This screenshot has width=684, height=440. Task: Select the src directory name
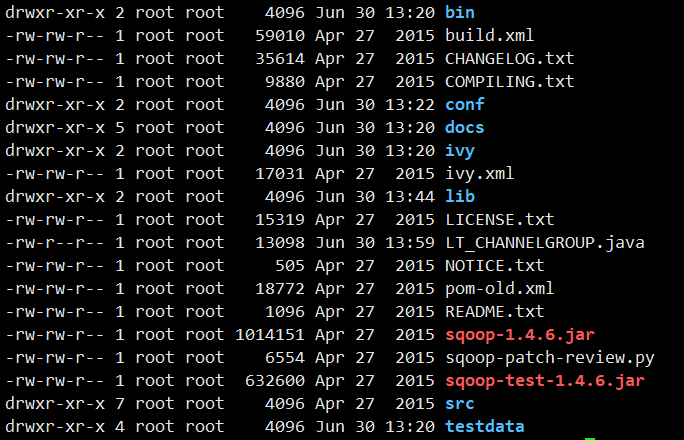[x=460, y=404]
